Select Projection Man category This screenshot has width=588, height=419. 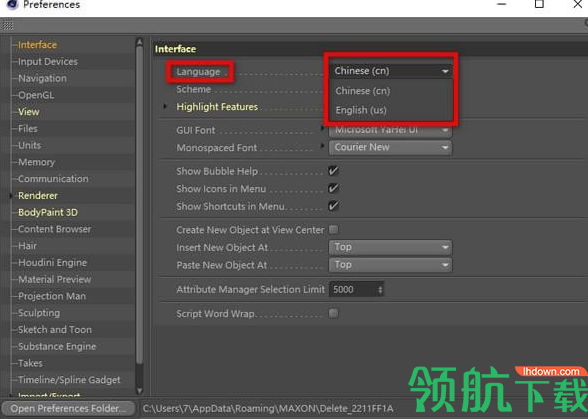pos(52,296)
